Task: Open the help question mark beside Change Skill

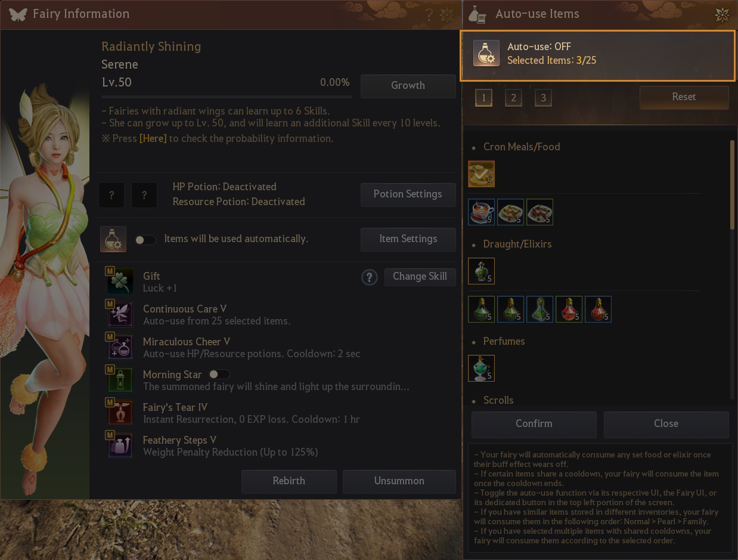Action: [x=370, y=277]
